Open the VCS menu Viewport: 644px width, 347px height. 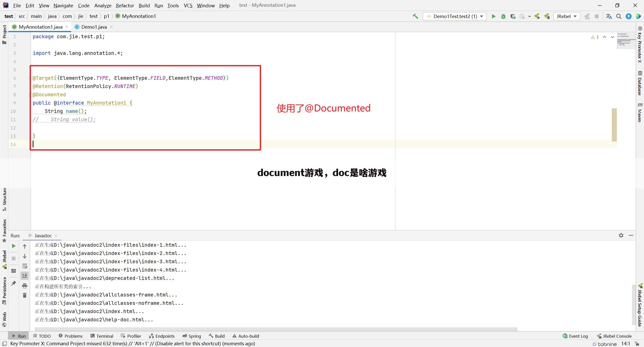[x=188, y=5]
